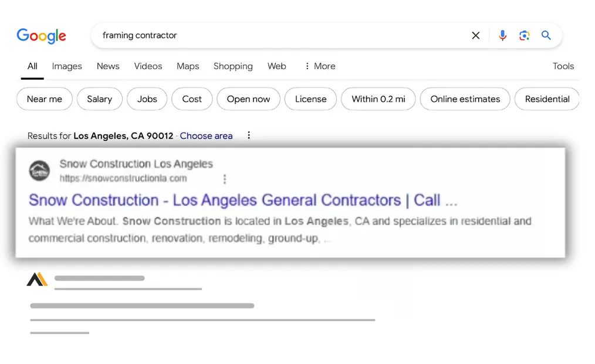This screenshot has height=364, width=595.
Task: Click the Google logo
Action: tap(41, 36)
